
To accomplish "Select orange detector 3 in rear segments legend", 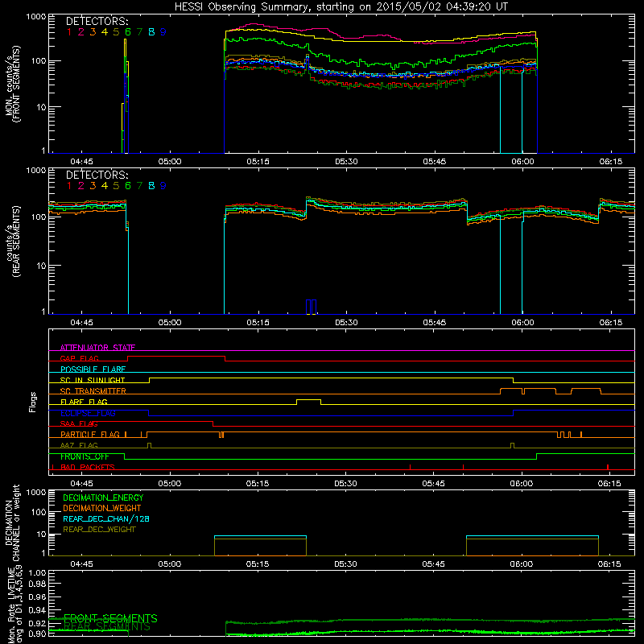I will click(93, 186).
